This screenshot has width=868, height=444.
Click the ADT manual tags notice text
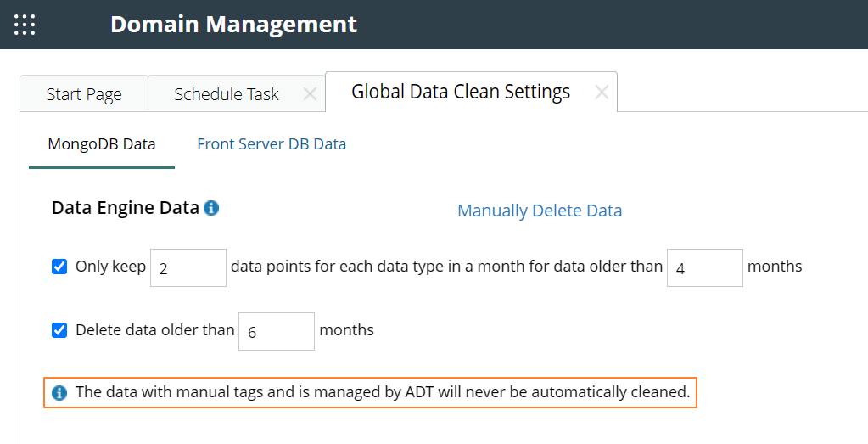383,392
